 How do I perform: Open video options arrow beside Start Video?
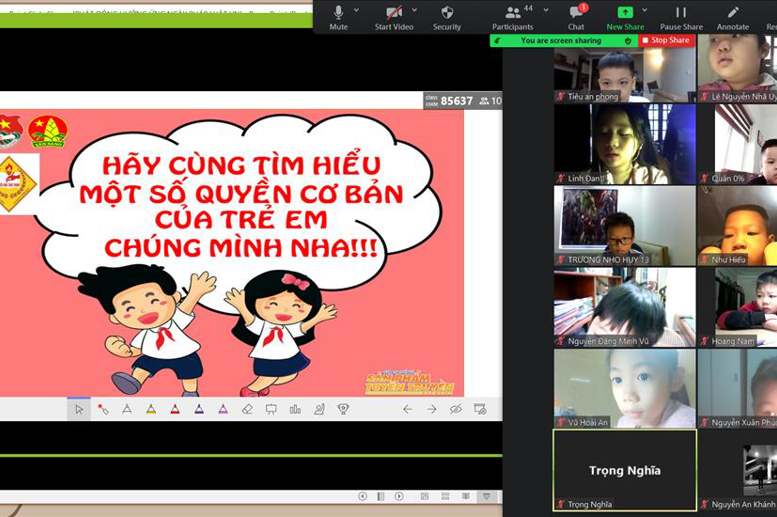click(x=414, y=10)
